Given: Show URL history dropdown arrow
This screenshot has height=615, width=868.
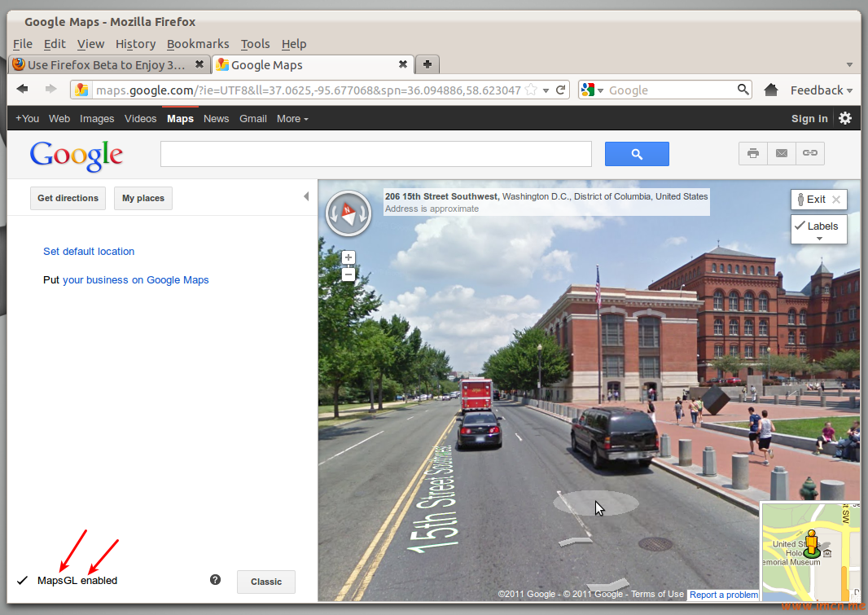Looking at the screenshot, I should click(546, 90).
